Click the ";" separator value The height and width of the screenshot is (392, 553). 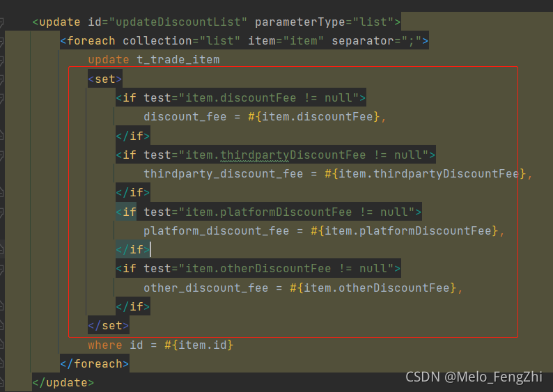(x=411, y=41)
